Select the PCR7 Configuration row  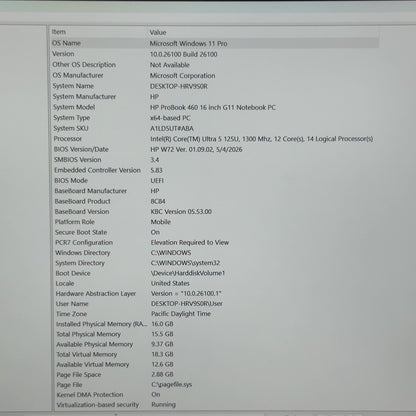[214, 243]
